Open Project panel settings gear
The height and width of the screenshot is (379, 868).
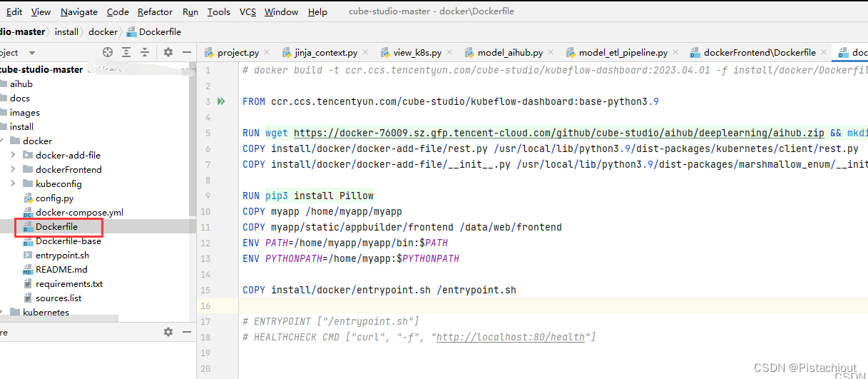click(x=168, y=52)
